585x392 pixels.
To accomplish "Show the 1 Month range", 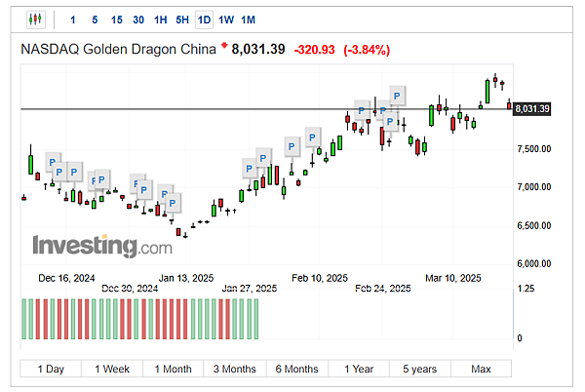I will (174, 369).
